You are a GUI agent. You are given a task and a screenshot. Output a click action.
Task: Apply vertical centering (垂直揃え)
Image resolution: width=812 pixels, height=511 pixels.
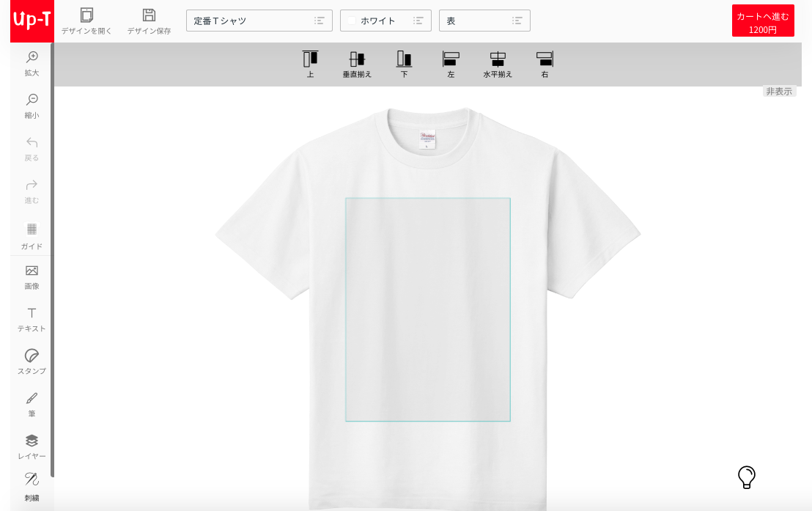pyautogui.click(x=357, y=59)
